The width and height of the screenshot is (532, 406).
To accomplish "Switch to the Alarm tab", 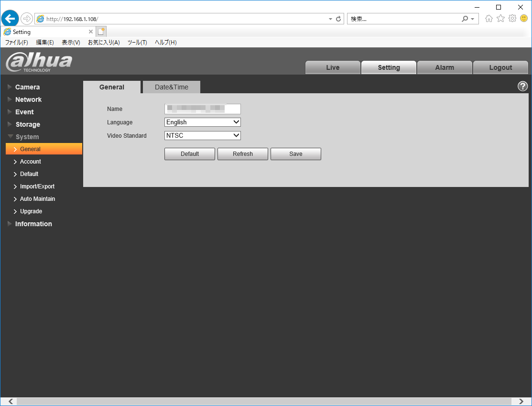I will [445, 67].
